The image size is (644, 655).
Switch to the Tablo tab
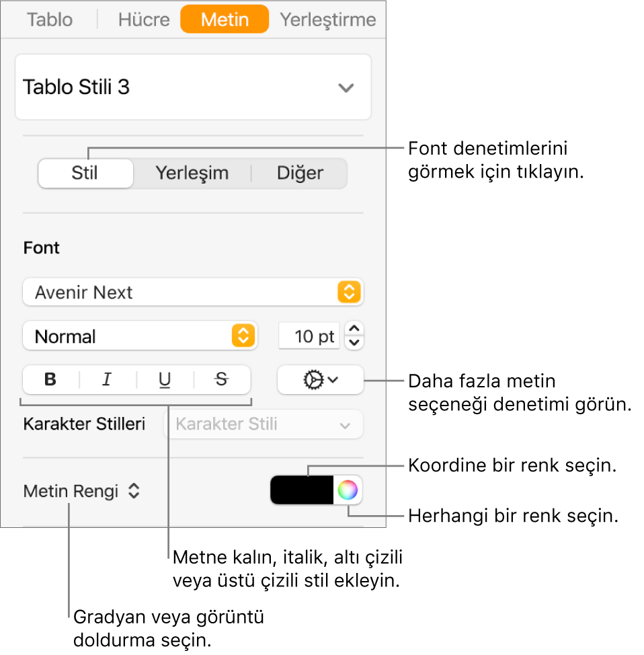tap(50, 20)
